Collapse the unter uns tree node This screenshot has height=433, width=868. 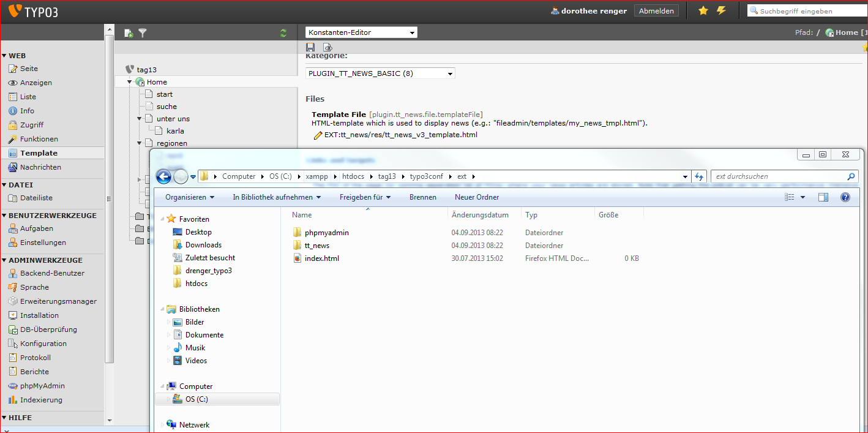(140, 119)
